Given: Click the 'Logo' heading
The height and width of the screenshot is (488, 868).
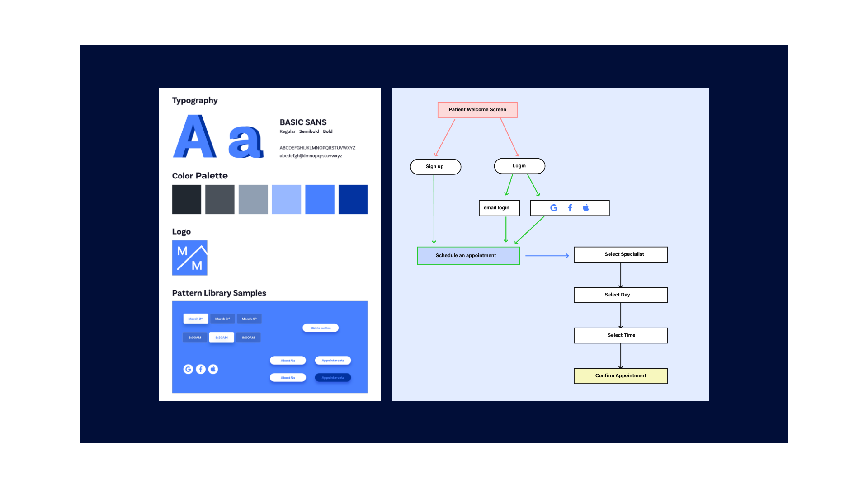Looking at the screenshot, I should 181,232.
